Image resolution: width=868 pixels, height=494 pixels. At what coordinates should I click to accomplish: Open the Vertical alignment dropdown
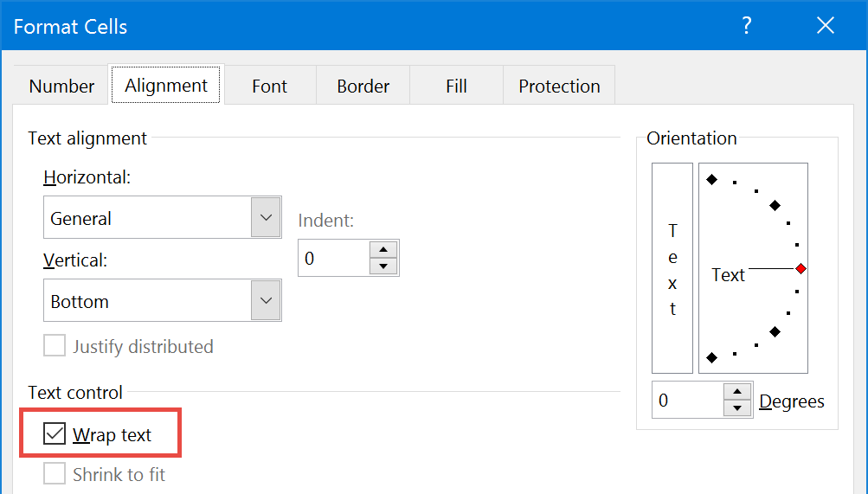pyautogui.click(x=266, y=300)
